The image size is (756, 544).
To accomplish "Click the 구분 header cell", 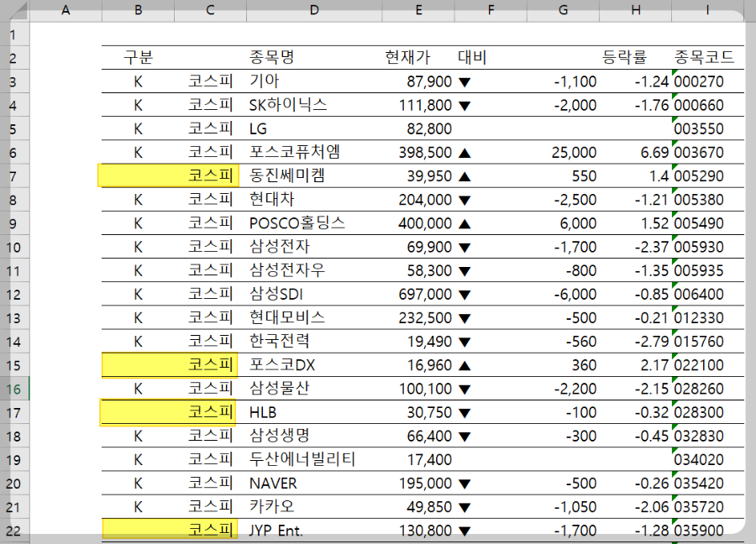I will coord(138,58).
